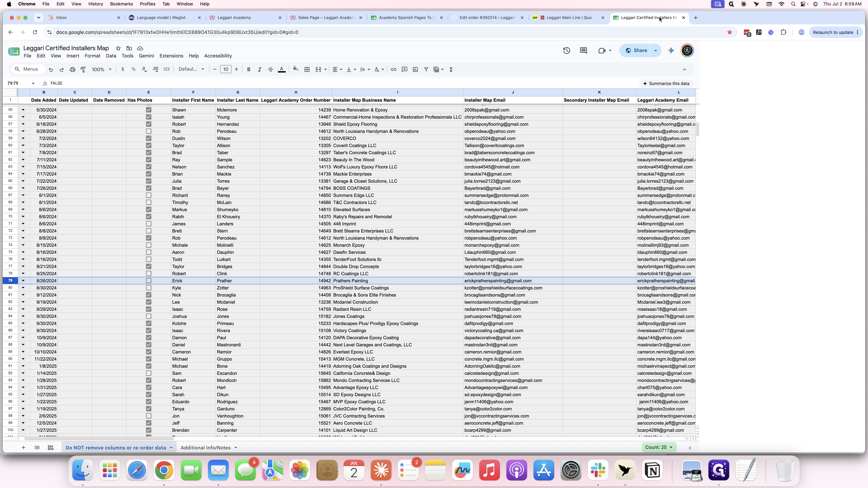Click the Print icon
Image resolution: width=868 pixels, height=488 pixels.
click(72, 69)
